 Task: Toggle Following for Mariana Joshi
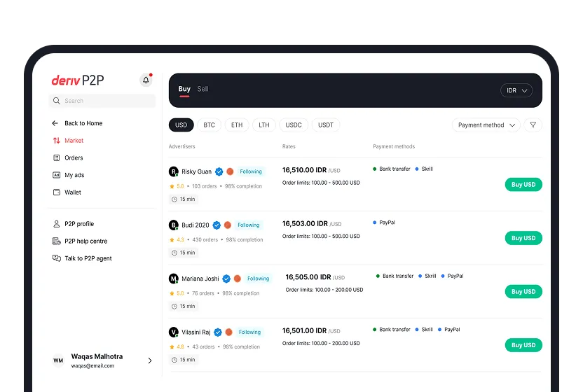(x=259, y=279)
